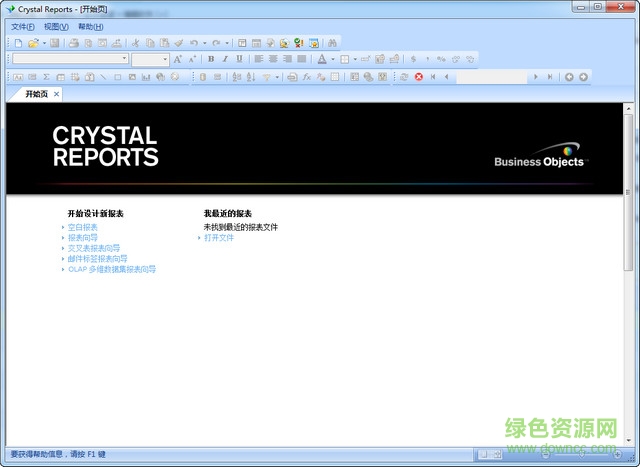Click the Find binoculars icon
The image size is (640, 467).
[x=333, y=43]
